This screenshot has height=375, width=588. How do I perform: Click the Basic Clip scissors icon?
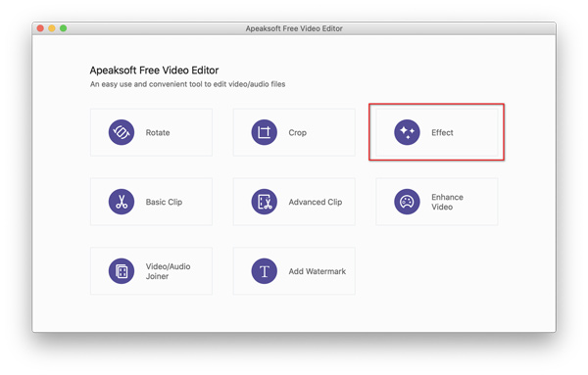point(122,202)
